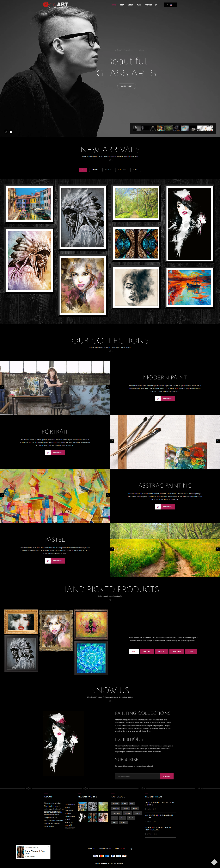Filter hand picked products by Wooden

[176, 652]
